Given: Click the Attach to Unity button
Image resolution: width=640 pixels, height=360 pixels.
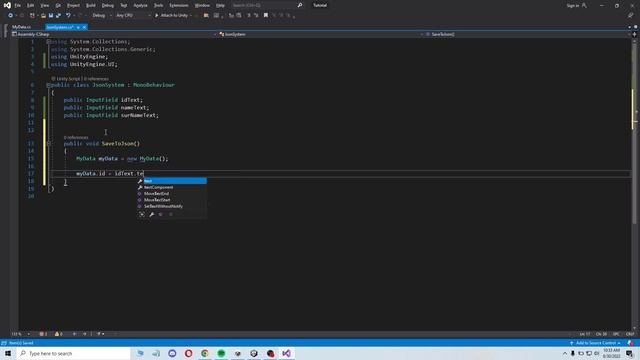Looking at the screenshot, I should tap(171, 15).
